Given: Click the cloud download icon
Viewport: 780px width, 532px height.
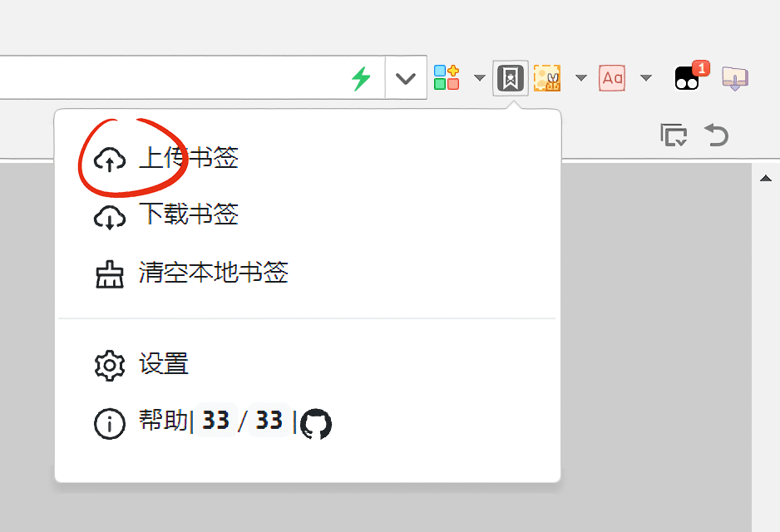Looking at the screenshot, I should 110,217.
